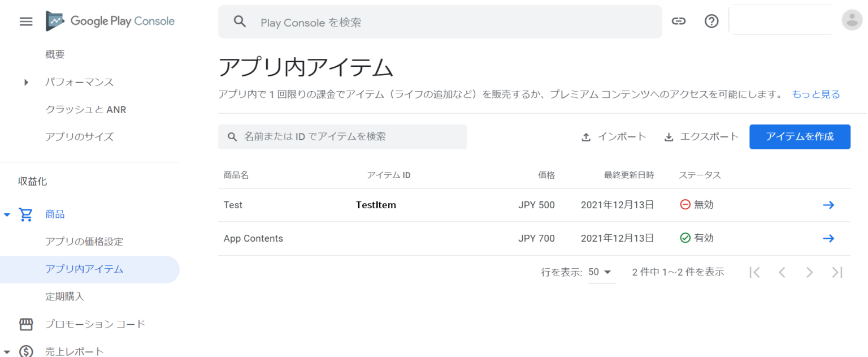Click the link/share icon in the top bar
Screen dimensions: 868x357
[678, 20]
